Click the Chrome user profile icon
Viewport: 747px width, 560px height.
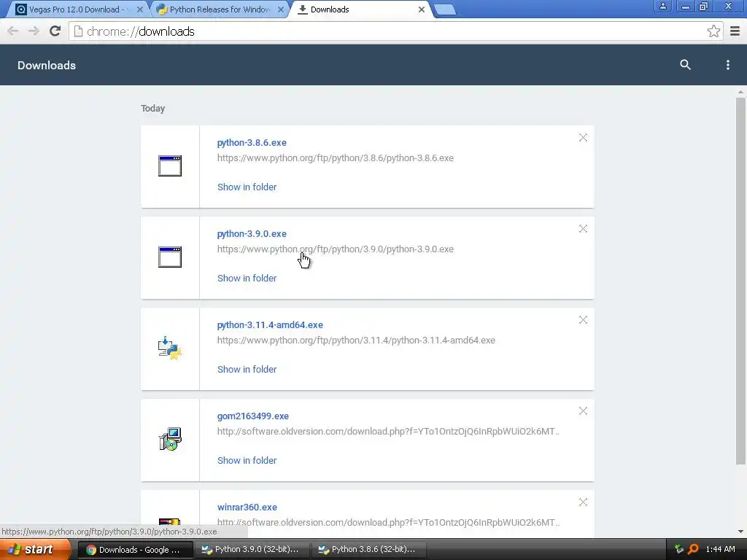[x=662, y=6]
